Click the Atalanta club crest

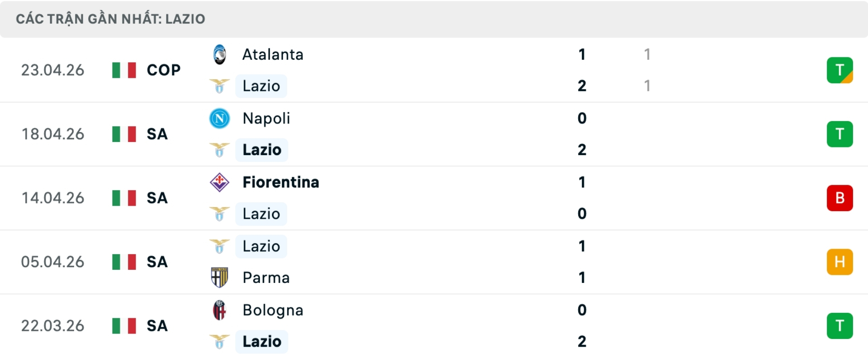tap(220, 55)
